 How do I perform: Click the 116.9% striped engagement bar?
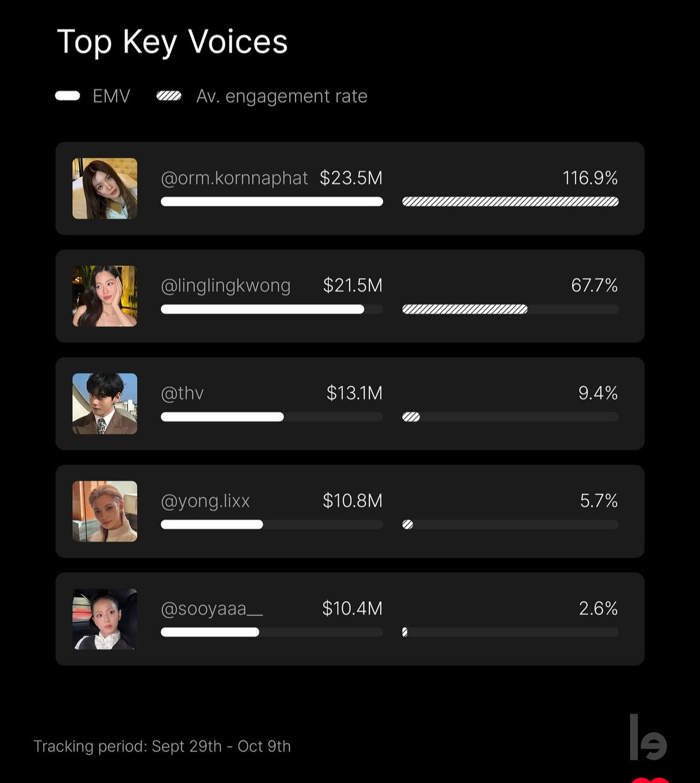click(x=510, y=201)
